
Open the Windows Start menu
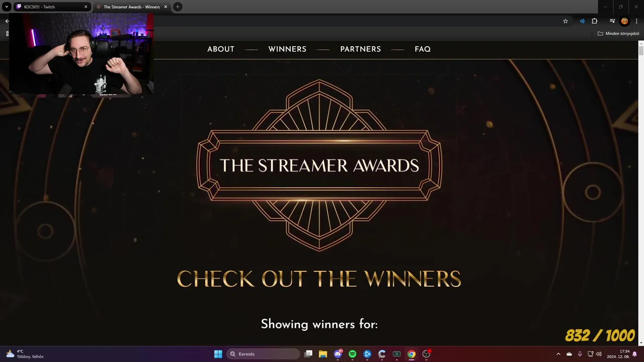pos(218,354)
